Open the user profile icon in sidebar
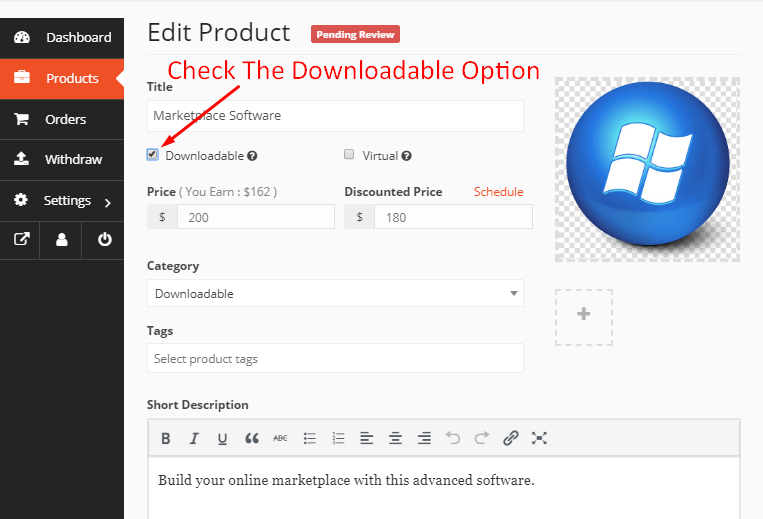 point(61,239)
